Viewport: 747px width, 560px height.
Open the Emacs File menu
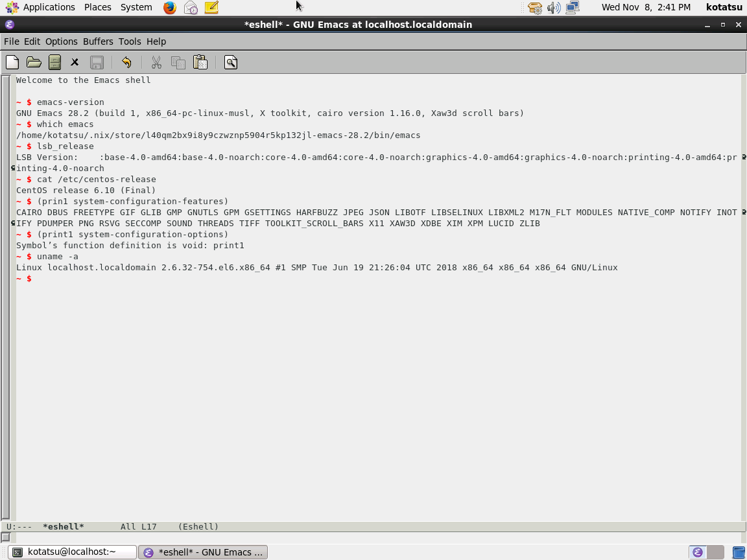[12, 41]
